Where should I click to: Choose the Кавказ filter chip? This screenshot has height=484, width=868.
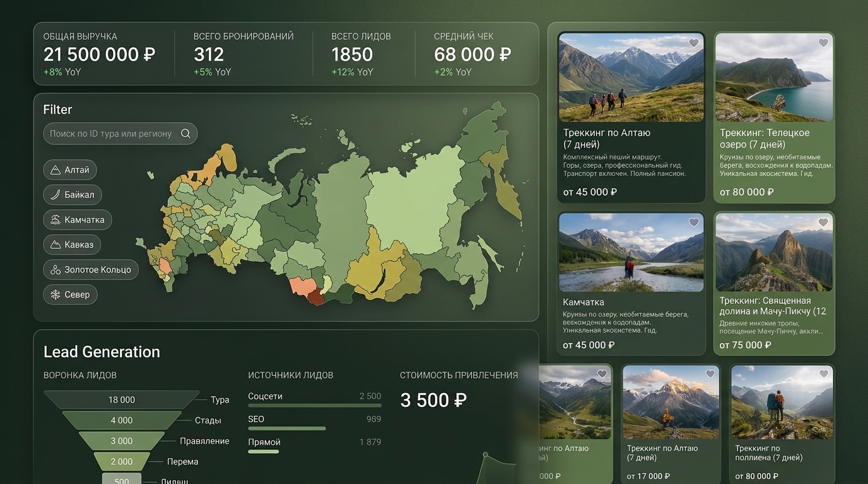(x=72, y=245)
